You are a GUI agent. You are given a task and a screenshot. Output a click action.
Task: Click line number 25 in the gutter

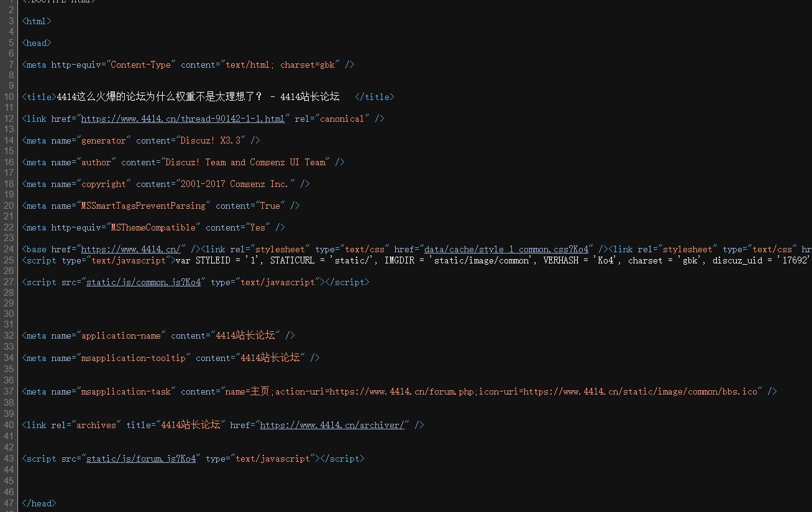point(9,260)
